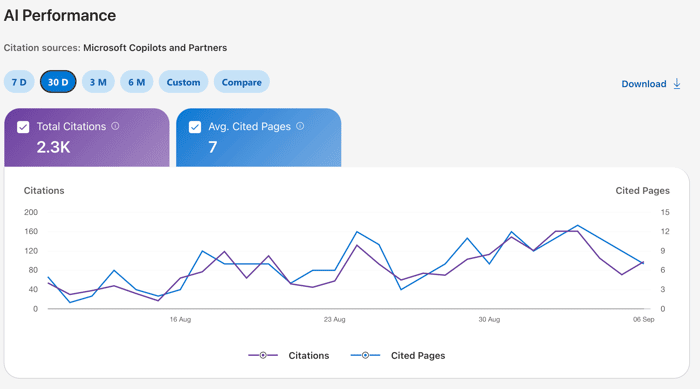Click the Download link
The width and height of the screenshot is (700, 389).
tap(644, 84)
